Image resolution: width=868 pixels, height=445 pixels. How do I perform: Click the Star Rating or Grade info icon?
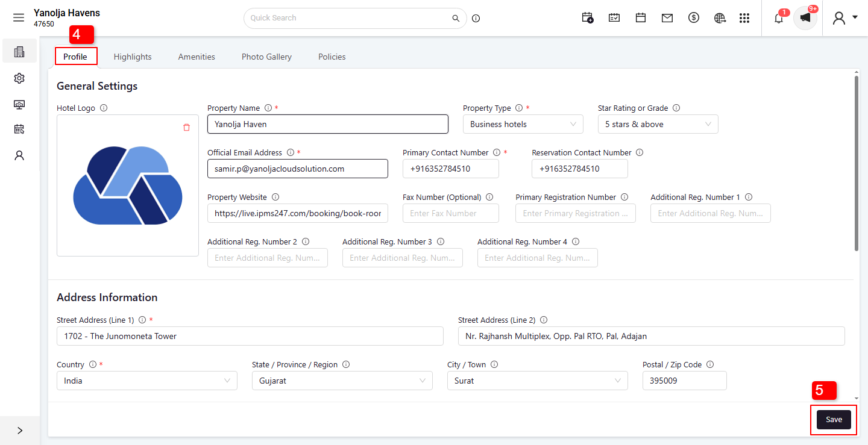click(x=676, y=108)
